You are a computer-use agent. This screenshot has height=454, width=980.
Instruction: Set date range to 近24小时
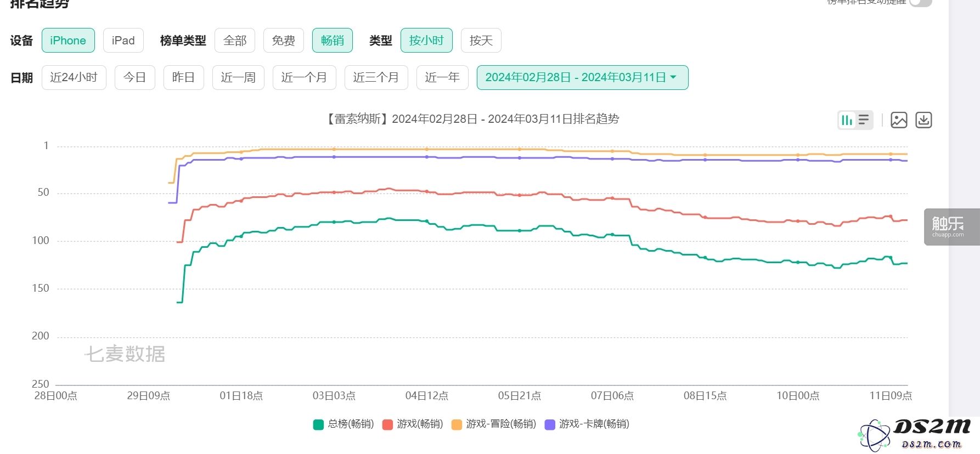[x=74, y=77]
